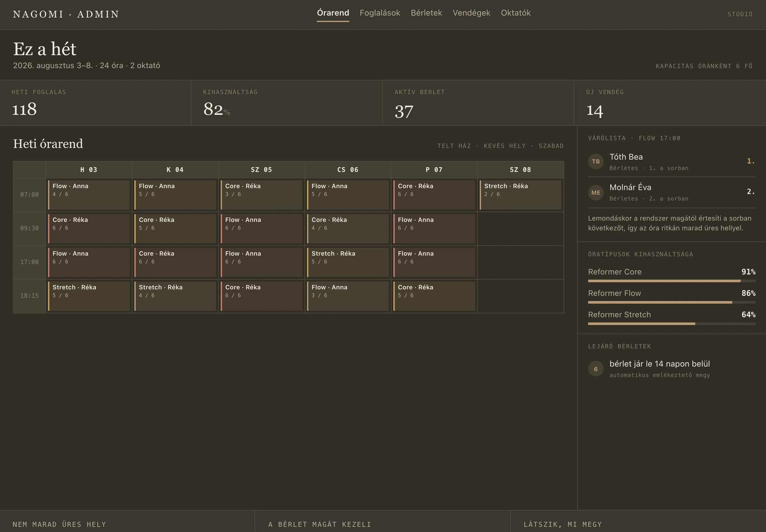Select the Oktatók tab

[516, 13]
